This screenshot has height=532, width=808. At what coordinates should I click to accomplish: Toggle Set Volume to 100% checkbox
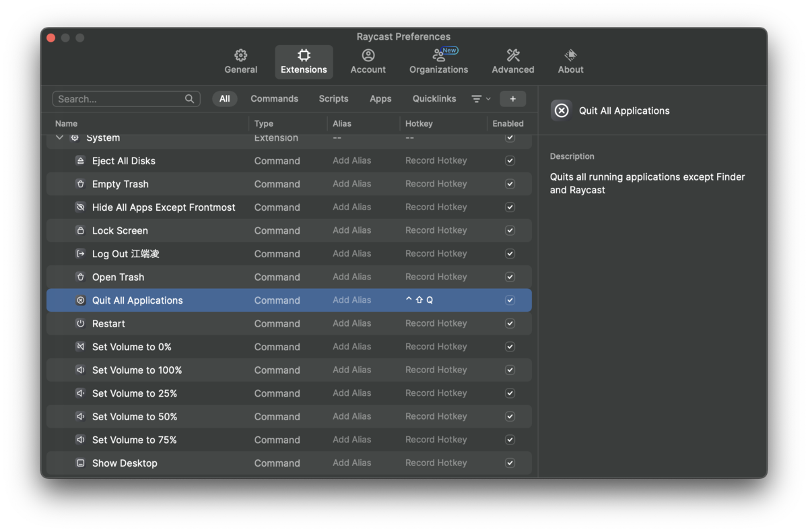510,370
